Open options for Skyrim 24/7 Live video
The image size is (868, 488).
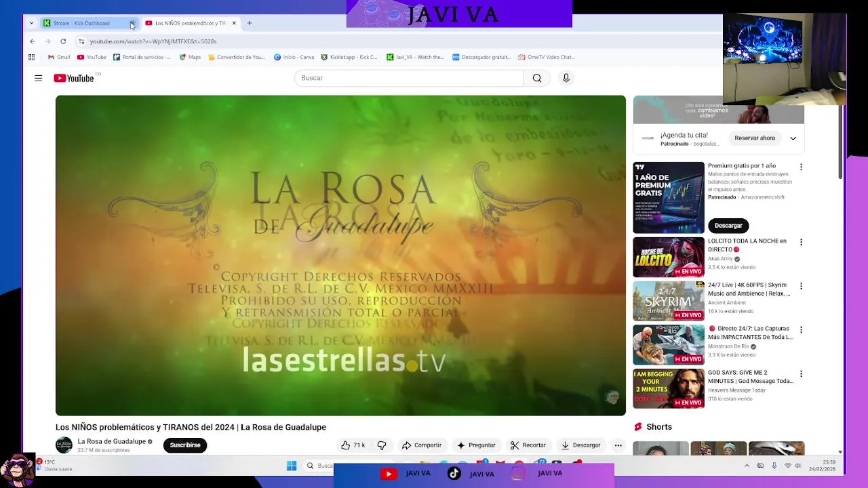(x=801, y=286)
